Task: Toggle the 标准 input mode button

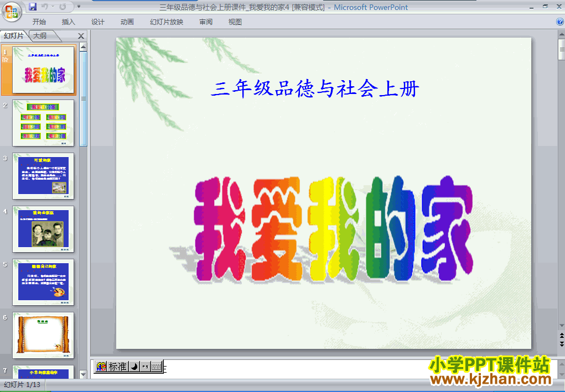Action: click(x=117, y=367)
